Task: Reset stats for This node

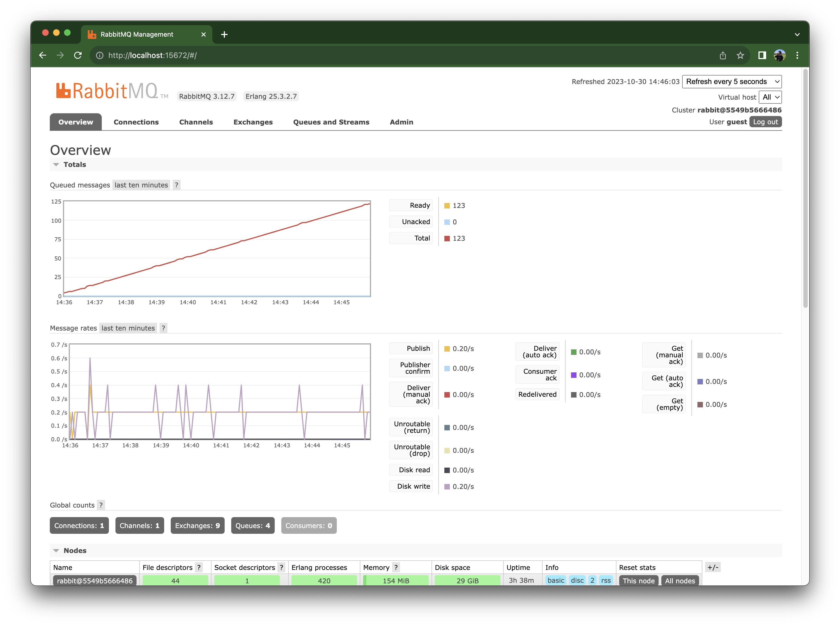Action: 638,581
